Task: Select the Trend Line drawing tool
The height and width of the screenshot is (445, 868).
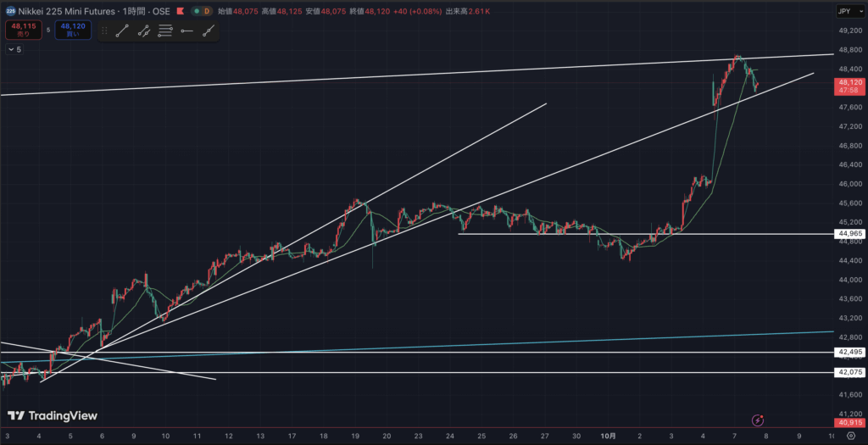Action: pos(122,31)
